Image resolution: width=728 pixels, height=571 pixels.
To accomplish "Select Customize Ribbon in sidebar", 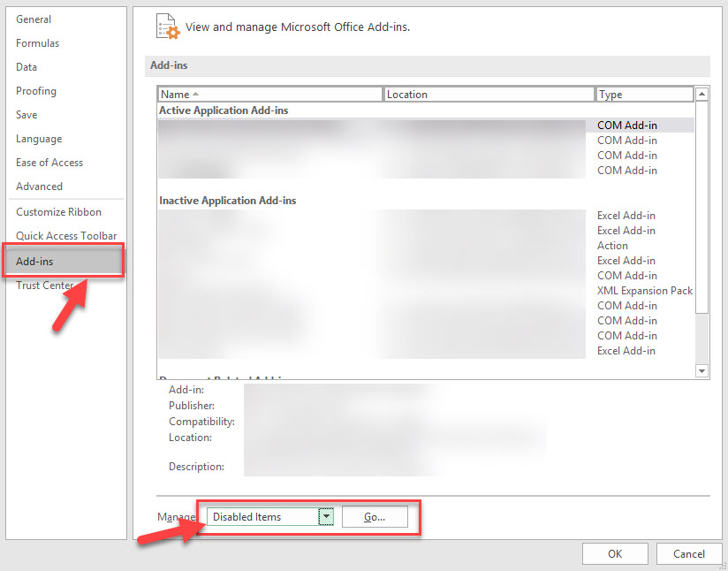I will tap(59, 212).
